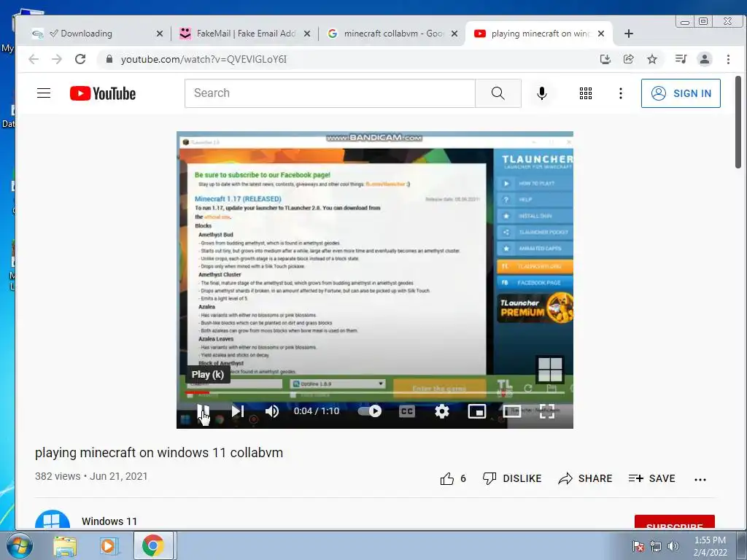Click the address bar URL

click(x=204, y=59)
